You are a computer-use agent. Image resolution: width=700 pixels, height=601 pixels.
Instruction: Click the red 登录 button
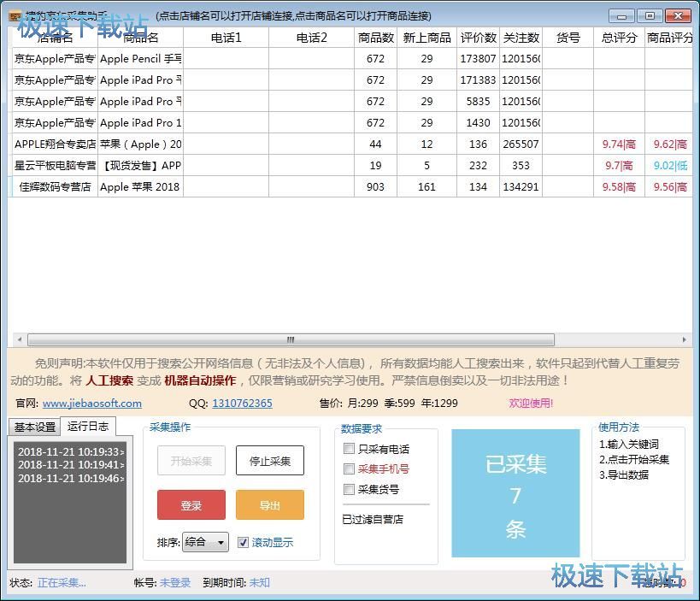(191, 505)
